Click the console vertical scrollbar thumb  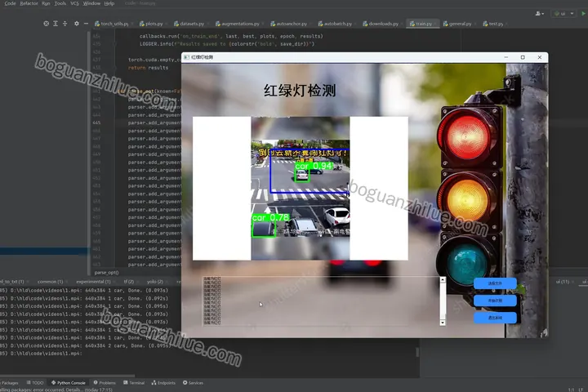coord(417,352)
